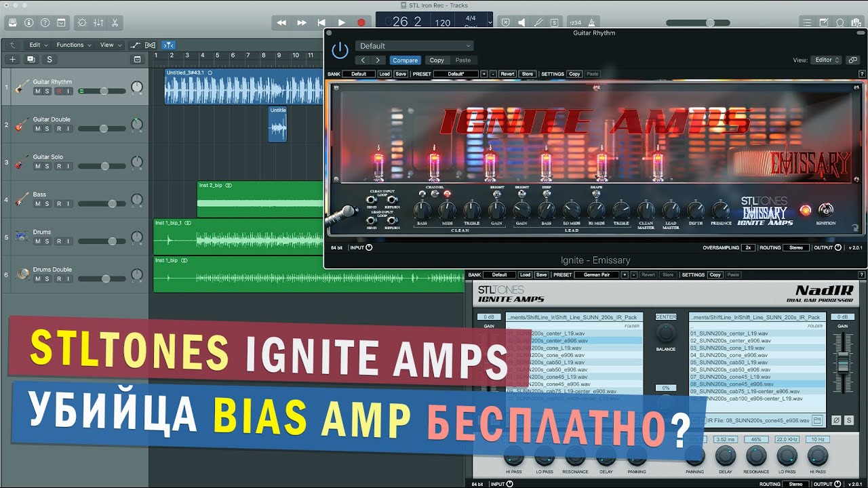The height and width of the screenshot is (488, 868).
Task: Click the fast forward transport button
Action: [x=302, y=22]
